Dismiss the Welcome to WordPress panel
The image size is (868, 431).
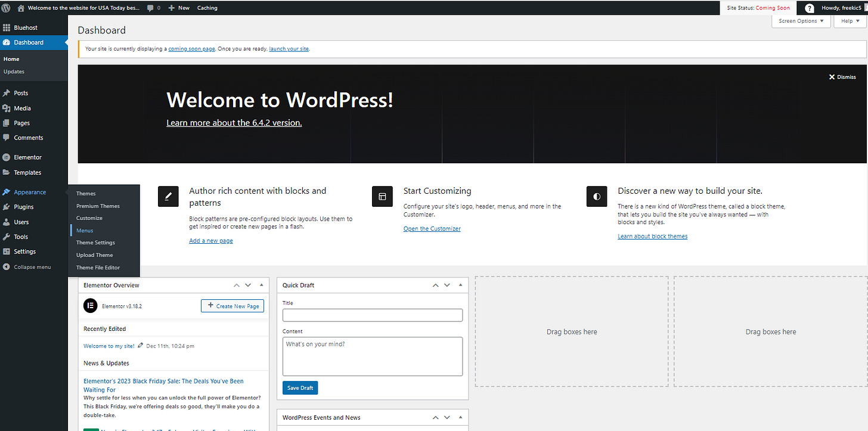coord(842,77)
